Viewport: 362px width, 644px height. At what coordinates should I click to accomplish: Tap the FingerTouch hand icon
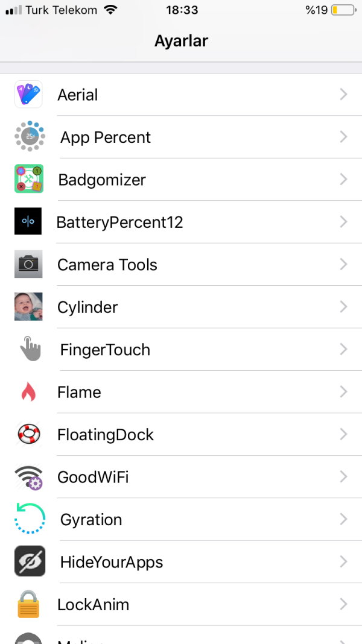coord(30,349)
